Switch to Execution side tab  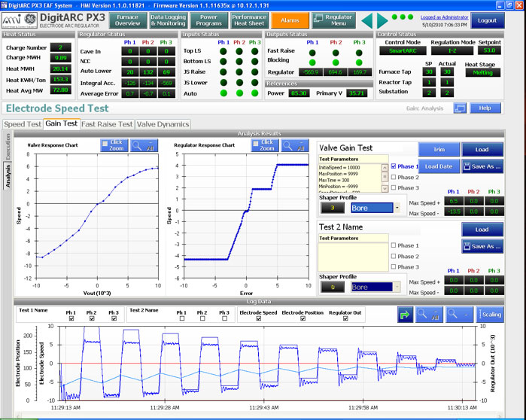pos(8,147)
